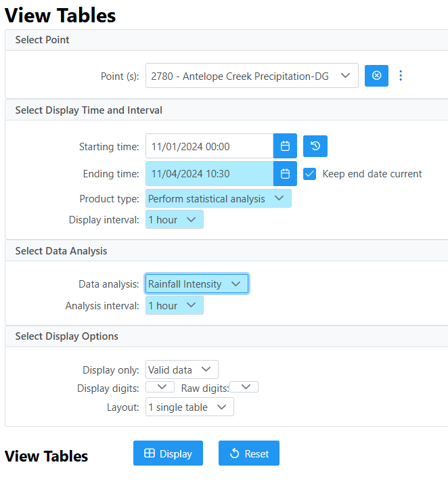Image resolution: width=448 pixels, height=492 pixels.
Task: Open the starting time calendar picker
Action: tap(285, 146)
